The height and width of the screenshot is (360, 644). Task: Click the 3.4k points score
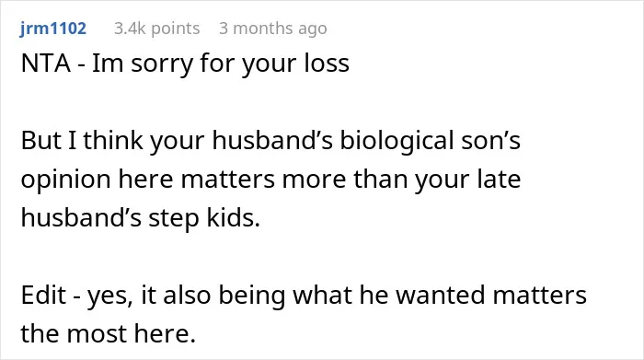click(x=157, y=29)
